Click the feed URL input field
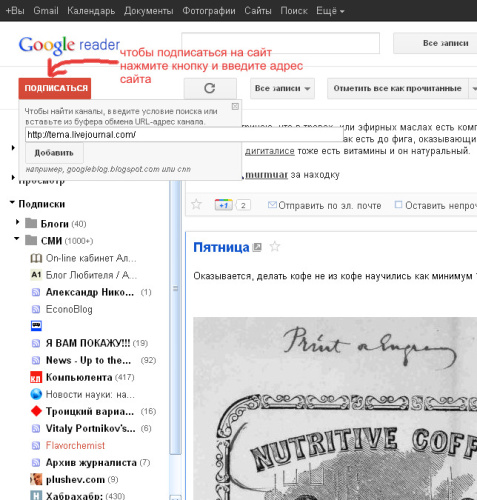The height and width of the screenshot is (500, 477). click(x=184, y=135)
